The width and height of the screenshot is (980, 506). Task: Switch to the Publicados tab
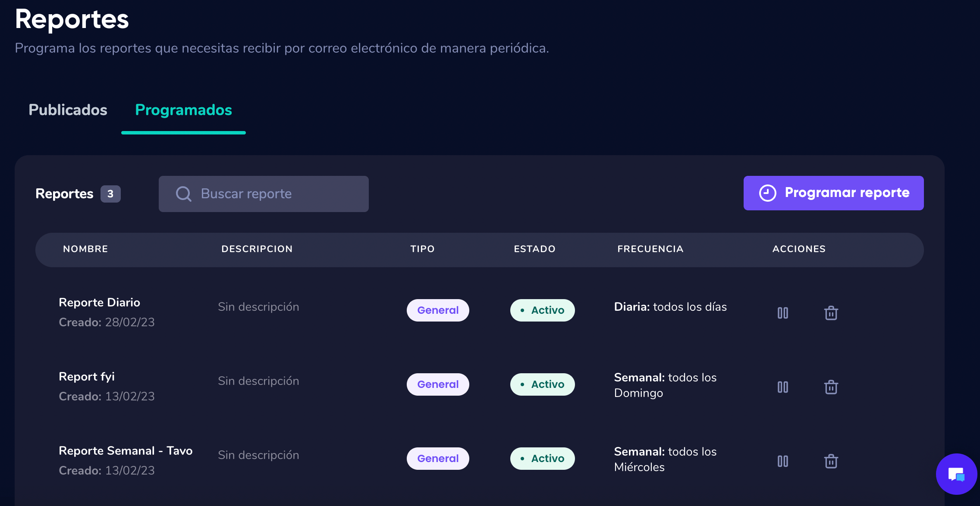pos(67,110)
